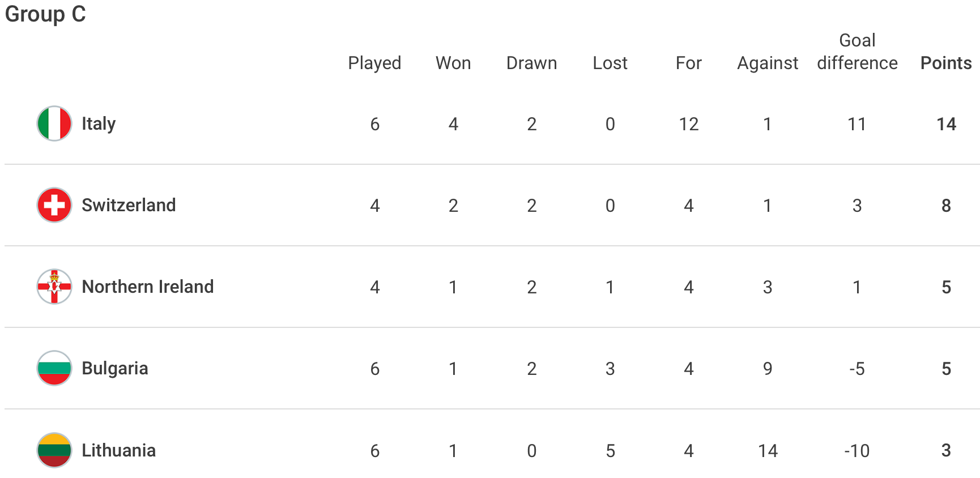Open the Northern Ireland team link
Screen dimensions: 980x478
[148, 287]
